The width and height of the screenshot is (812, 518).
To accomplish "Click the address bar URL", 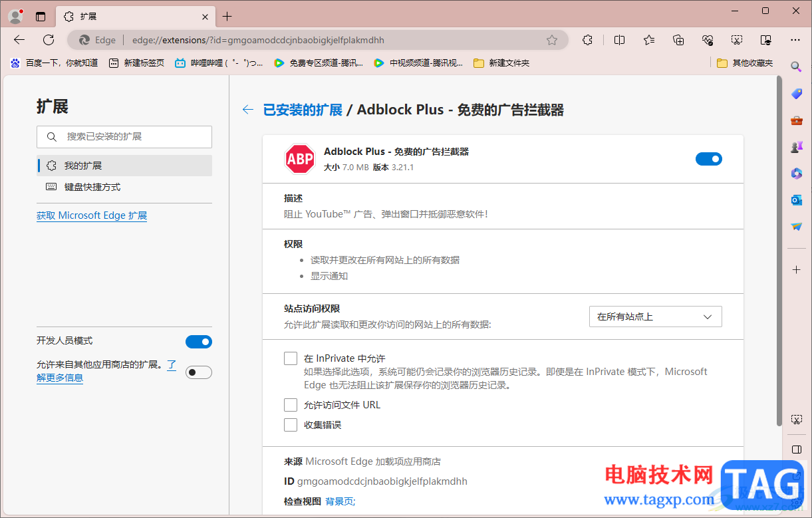I will [258, 40].
